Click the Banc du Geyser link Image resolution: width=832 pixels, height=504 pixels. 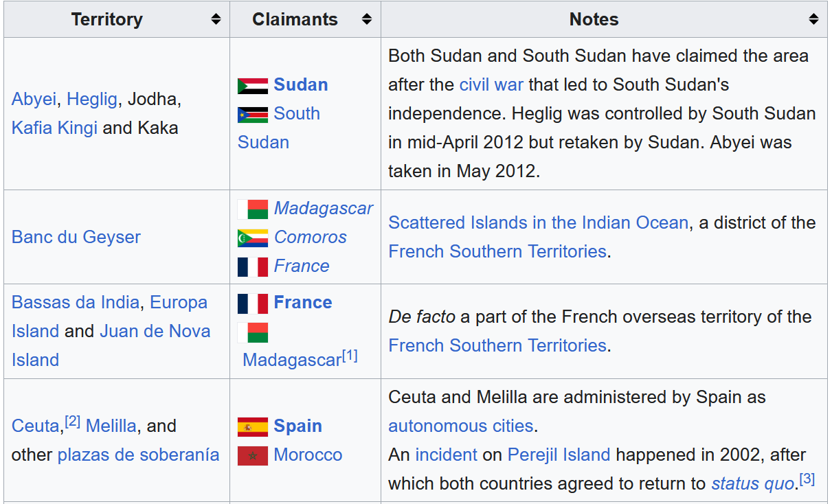(x=76, y=237)
